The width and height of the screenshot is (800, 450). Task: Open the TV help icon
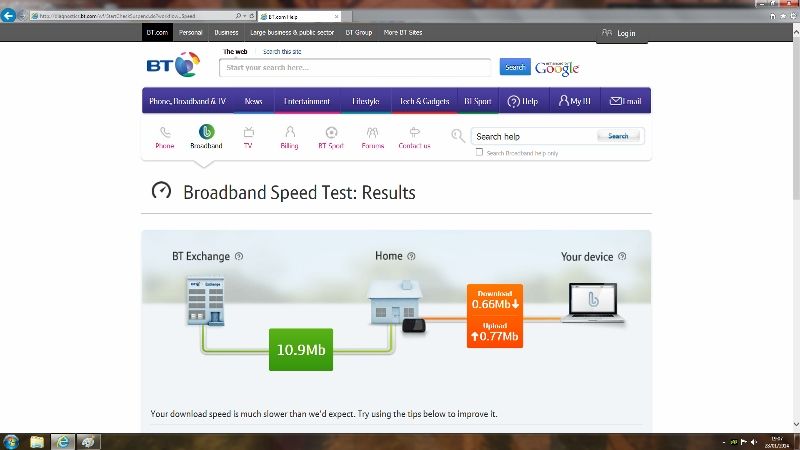pyautogui.click(x=248, y=137)
